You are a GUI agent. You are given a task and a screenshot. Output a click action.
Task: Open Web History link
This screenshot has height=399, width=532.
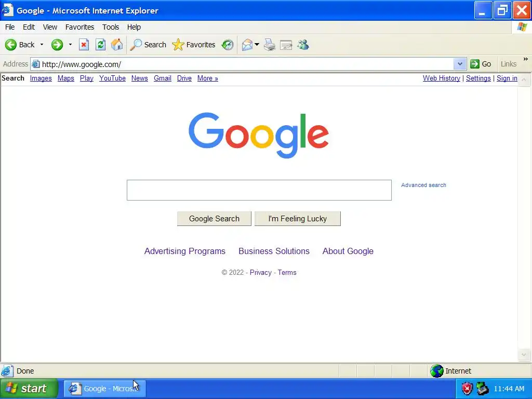tap(442, 78)
